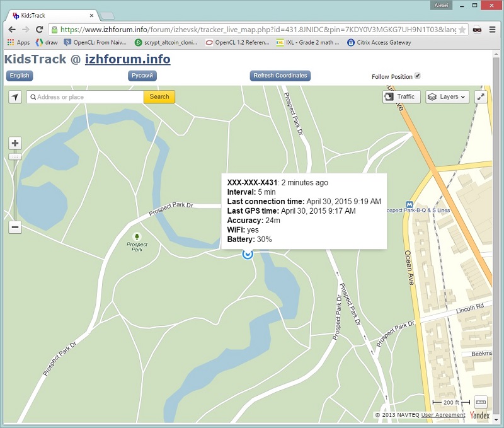504x428 pixels.
Task: Click the page scrollbar down arrow
Action: click(496, 420)
